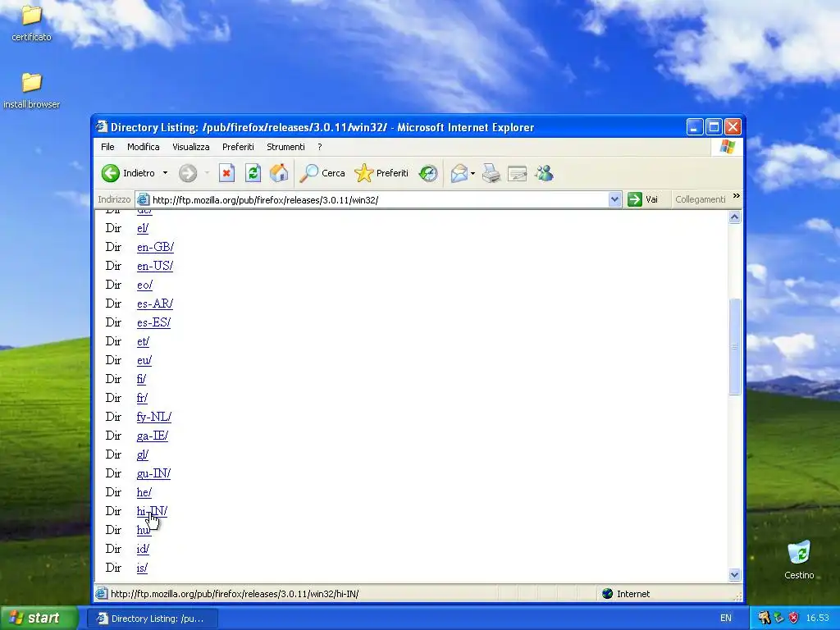Print the page with printer icon
Image resolution: width=840 pixels, height=630 pixels.
[x=491, y=173]
